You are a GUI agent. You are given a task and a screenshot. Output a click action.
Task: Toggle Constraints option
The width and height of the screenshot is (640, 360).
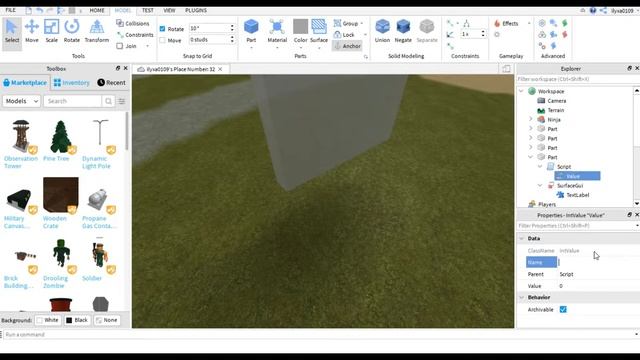(x=135, y=35)
